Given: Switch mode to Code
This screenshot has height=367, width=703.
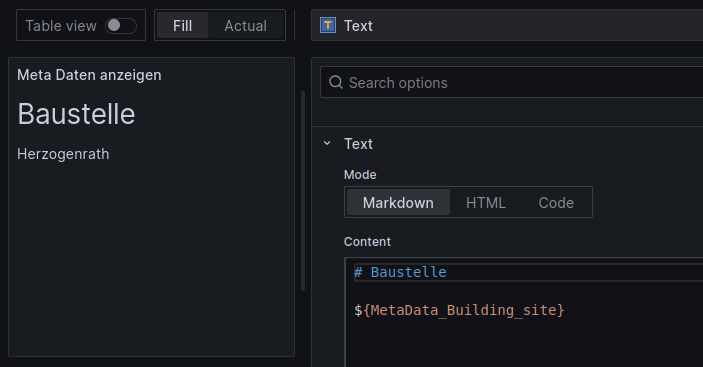Looking at the screenshot, I should (x=556, y=203).
